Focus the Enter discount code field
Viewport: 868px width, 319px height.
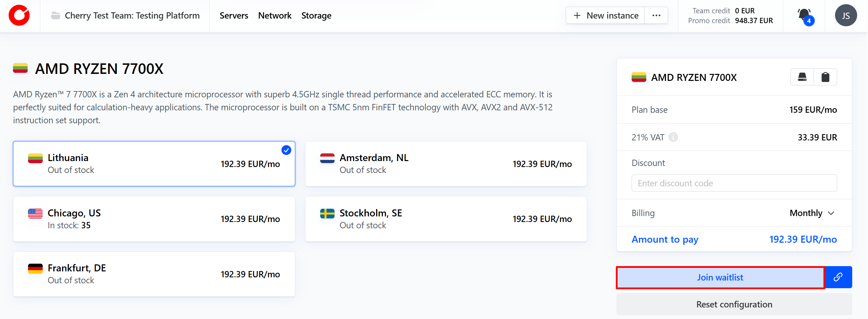734,183
